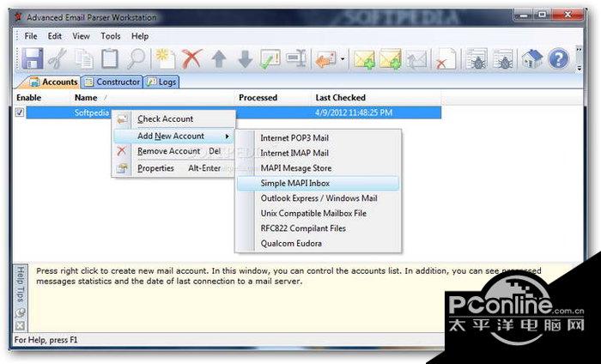The width and height of the screenshot is (601, 364).
Task: Select Simple MAPI Inbox account type
Action: pos(319,183)
